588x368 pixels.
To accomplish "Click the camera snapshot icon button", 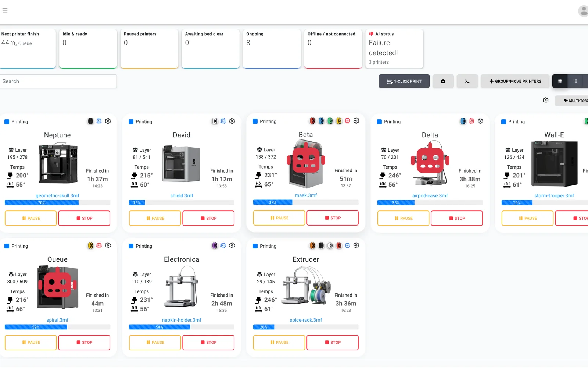I will [443, 81].
